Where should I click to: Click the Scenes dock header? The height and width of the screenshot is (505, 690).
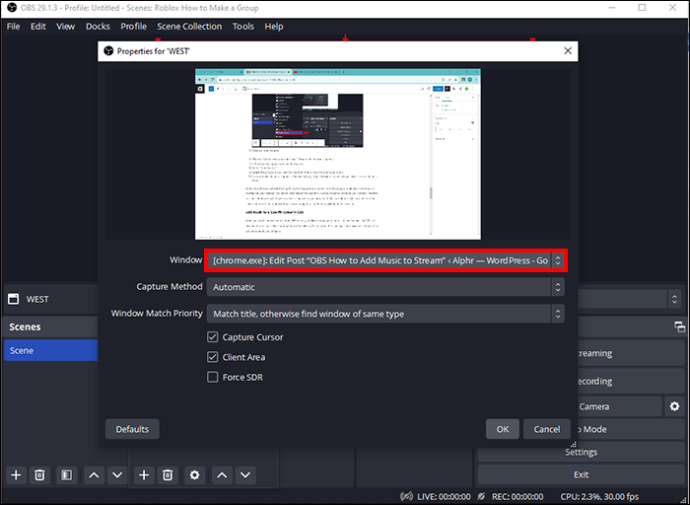coord(50,327)
